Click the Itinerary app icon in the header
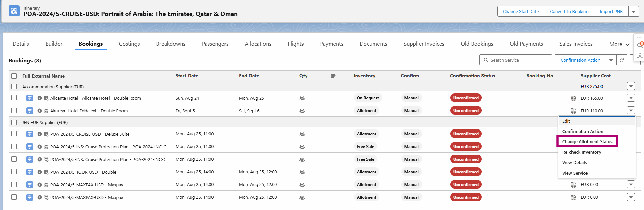644x210 pixels. pos(14,11)
